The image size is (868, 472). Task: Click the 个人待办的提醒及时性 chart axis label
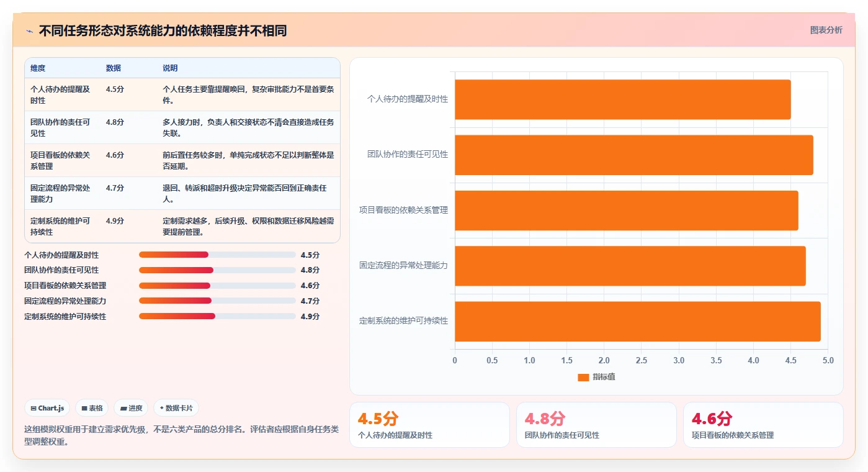pyautogui.click(x=408, y=99)
